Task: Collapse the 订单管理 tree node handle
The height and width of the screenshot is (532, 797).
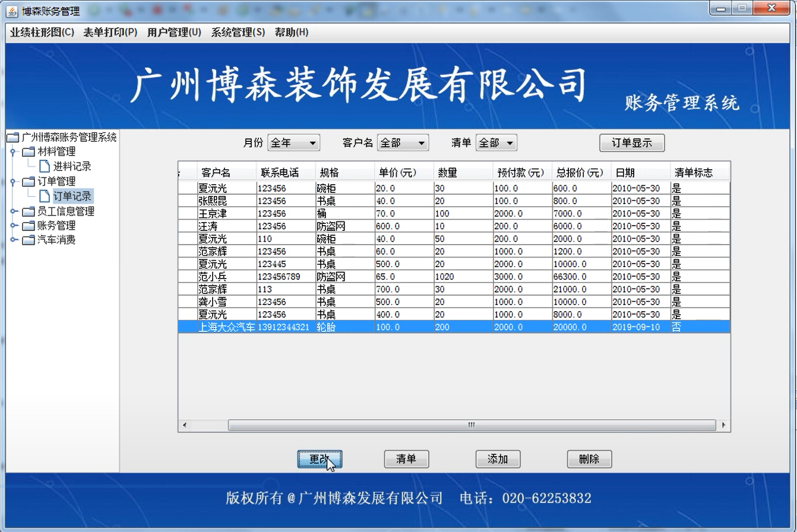Action: (x=14, y=181)
